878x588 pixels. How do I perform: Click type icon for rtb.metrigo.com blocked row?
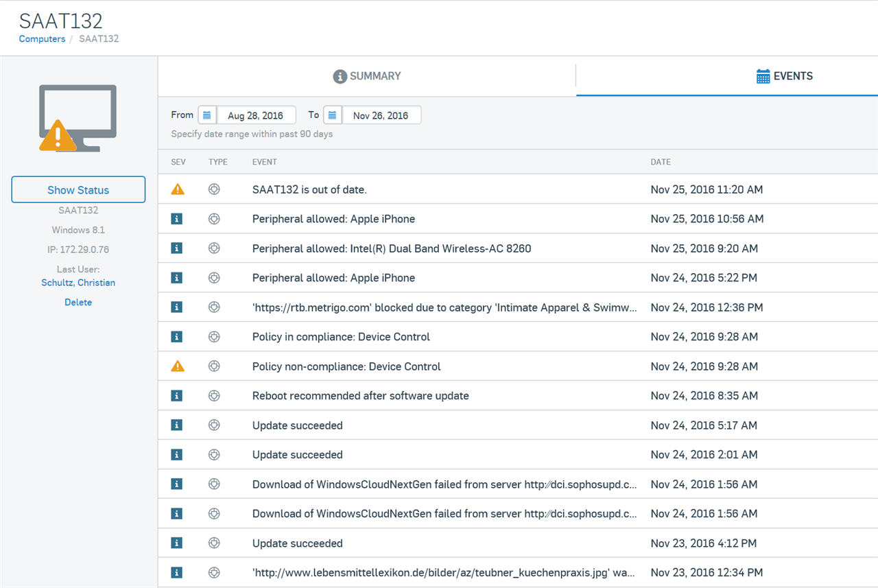[x=214, y=307]
